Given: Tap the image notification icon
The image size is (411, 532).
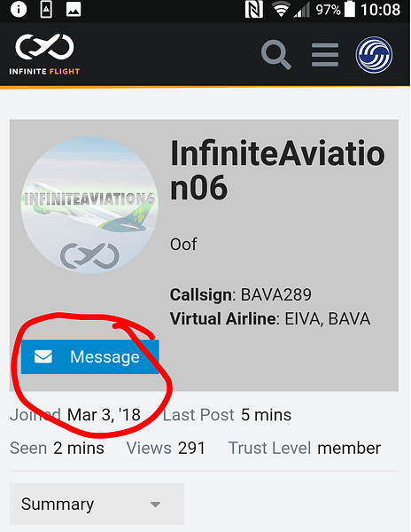Looking at the screenshot, I should [x=74, y=10].
